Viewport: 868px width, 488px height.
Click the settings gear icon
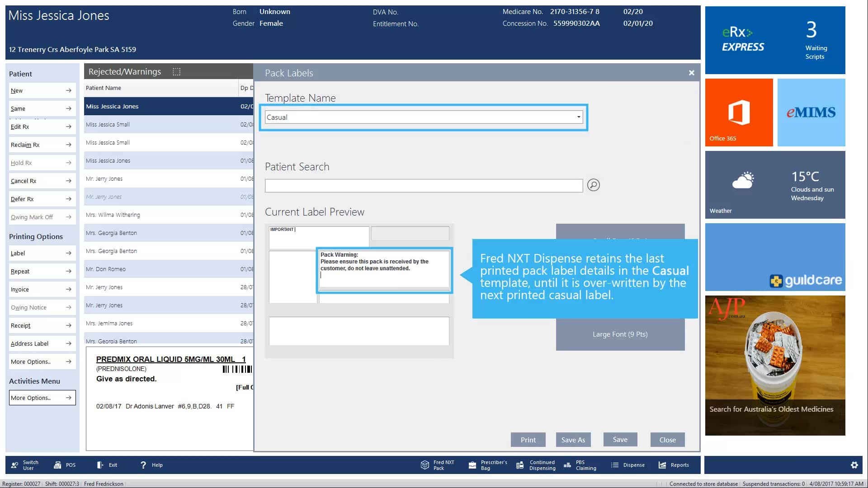coord(854,465)
